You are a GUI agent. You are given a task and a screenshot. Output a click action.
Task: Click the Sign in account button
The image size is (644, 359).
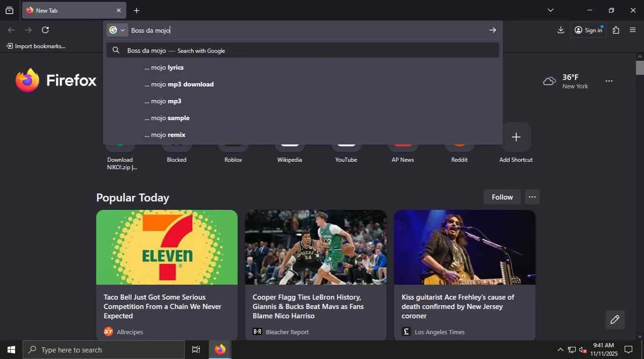pos(588,30)
